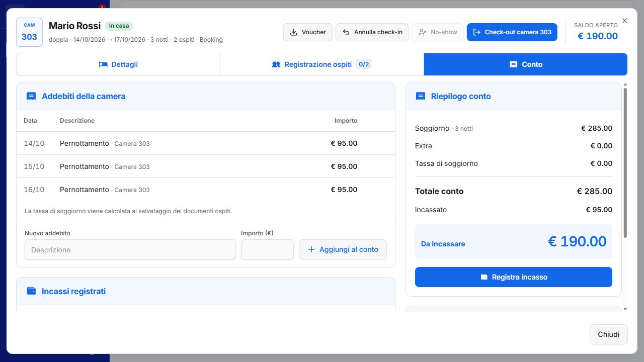644x362 pixels.
Task: Click Registra incasso button
Action: click(x=514, y=277)
